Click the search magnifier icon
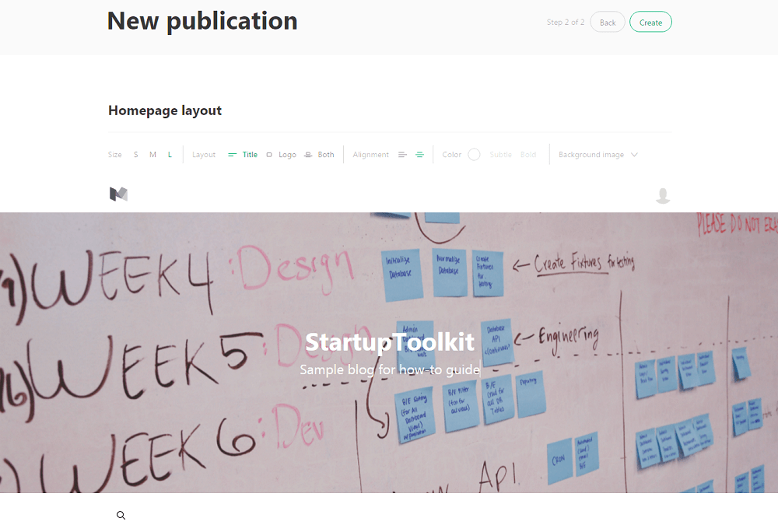 click(121, 515)
